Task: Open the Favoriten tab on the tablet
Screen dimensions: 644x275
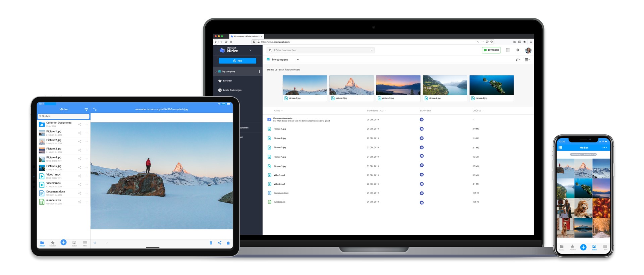Action: [x=53, y=243]
